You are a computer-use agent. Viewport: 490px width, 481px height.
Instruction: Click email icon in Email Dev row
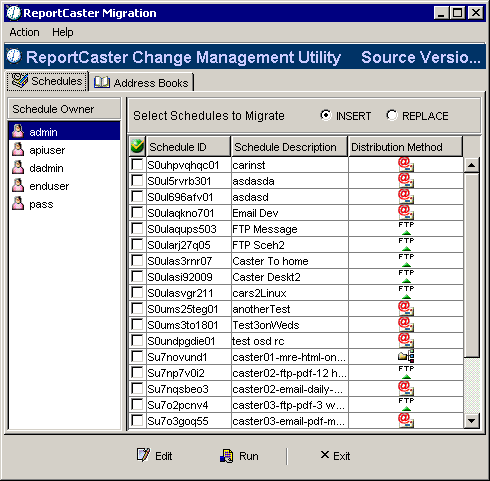[406, 213]
